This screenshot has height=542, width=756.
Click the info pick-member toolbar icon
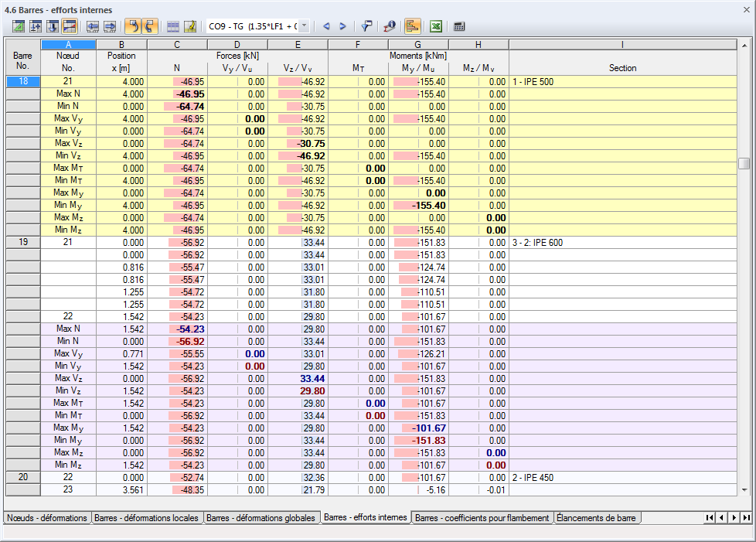click(x=389, y=26)
